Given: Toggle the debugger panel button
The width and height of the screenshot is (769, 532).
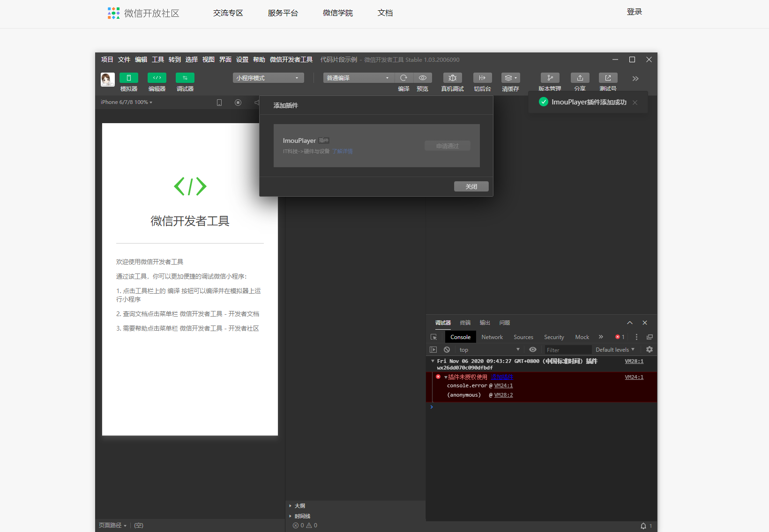Looking at the screenshot, I should (x=185, y=78).
